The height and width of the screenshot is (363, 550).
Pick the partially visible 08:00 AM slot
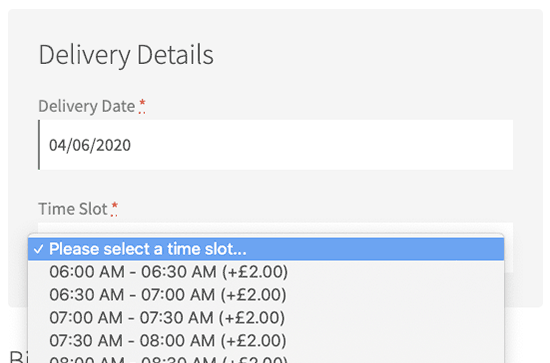[x=266, y=358]
